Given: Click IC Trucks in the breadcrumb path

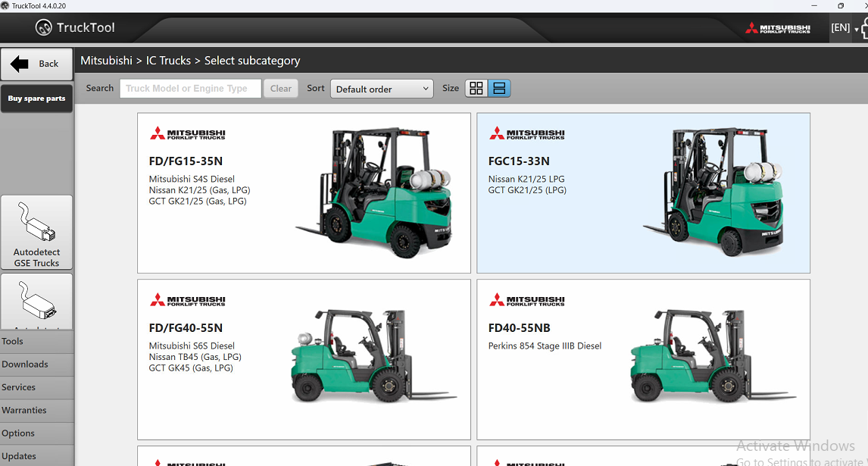Looking at the screenshot, I should click(168, 61).
